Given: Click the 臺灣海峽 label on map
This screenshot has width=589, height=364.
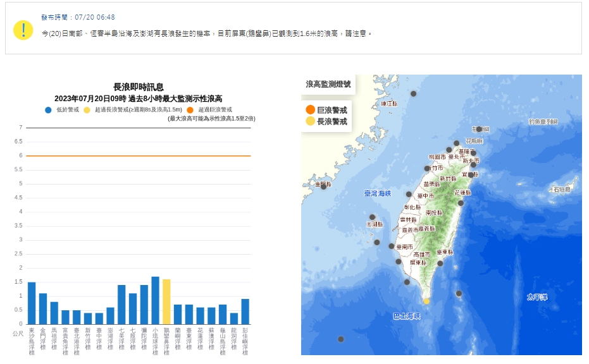Looking at the screenshot, I should click(x=378, y=193).
